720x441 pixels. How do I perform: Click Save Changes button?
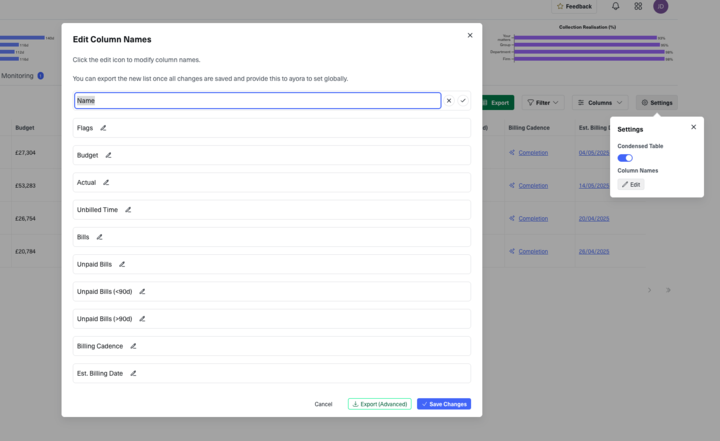point(443,404)
